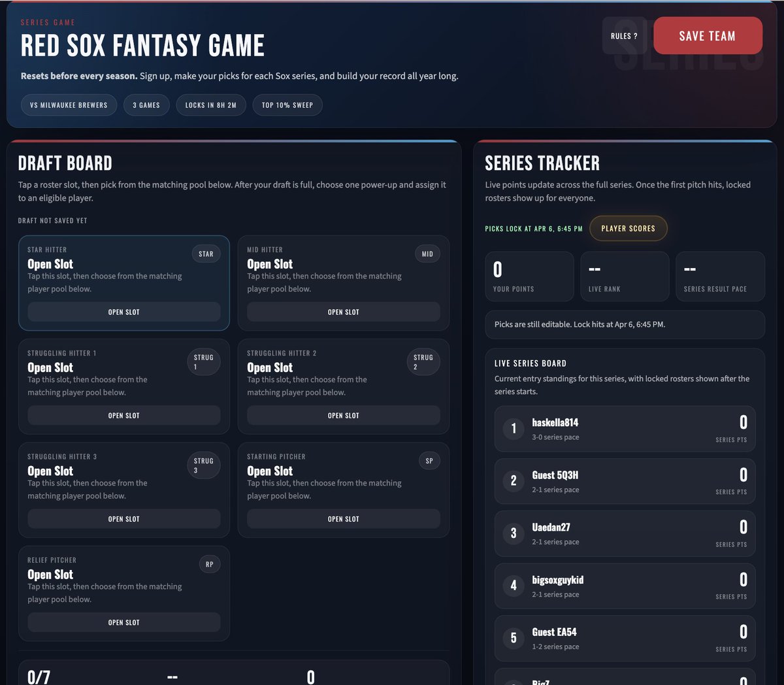Click the Series Game label above title
Image resolution: width=784 pixels, height=685 pixels.
48,22
